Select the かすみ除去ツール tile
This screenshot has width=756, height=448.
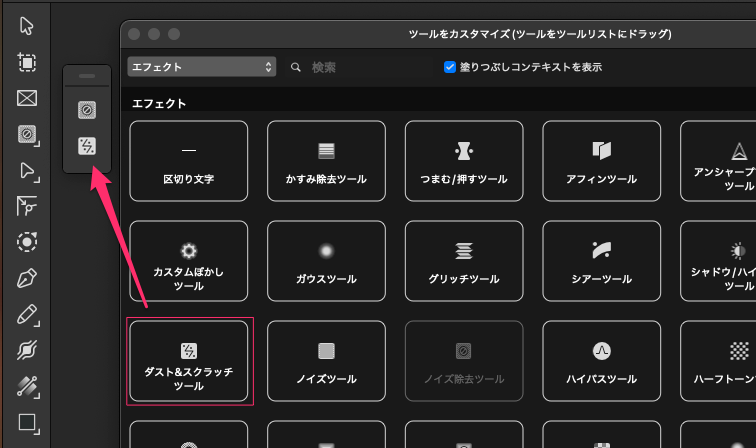click(x=326, y=161)
